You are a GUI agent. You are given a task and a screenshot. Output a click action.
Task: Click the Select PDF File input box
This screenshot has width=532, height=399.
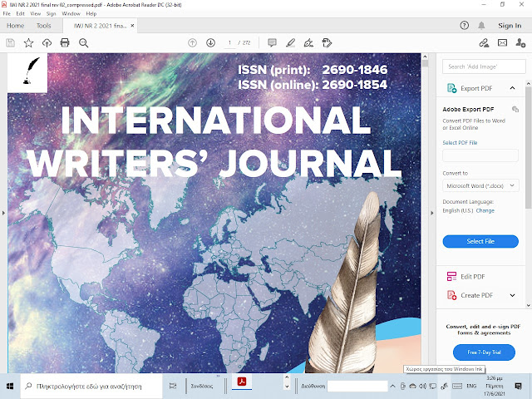pos(480,155)
